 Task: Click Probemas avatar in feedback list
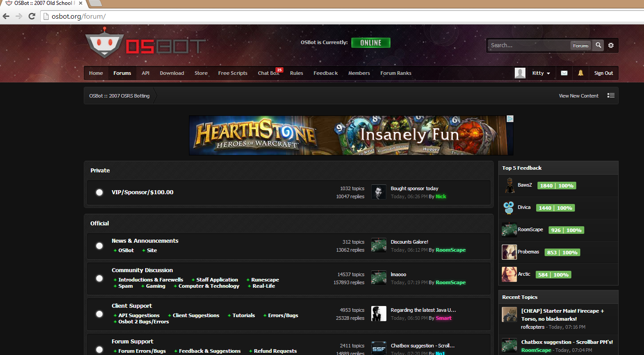click(509, 252)
